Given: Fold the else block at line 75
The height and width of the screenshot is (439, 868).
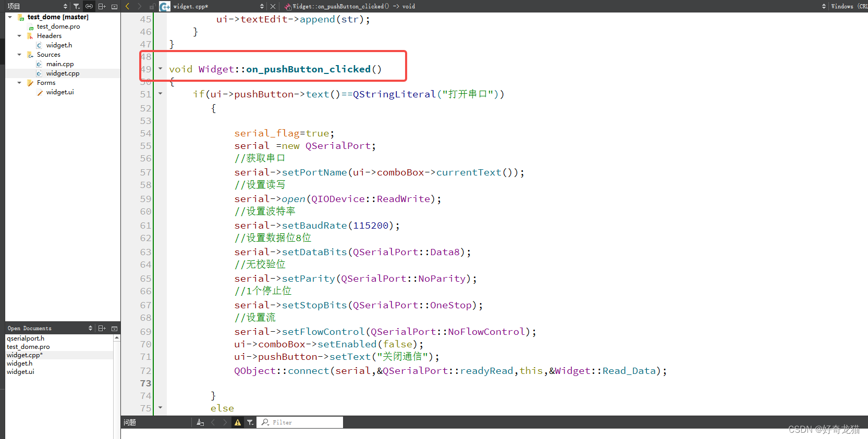Looking at the screenshot, I should click(x=160, y=408).
